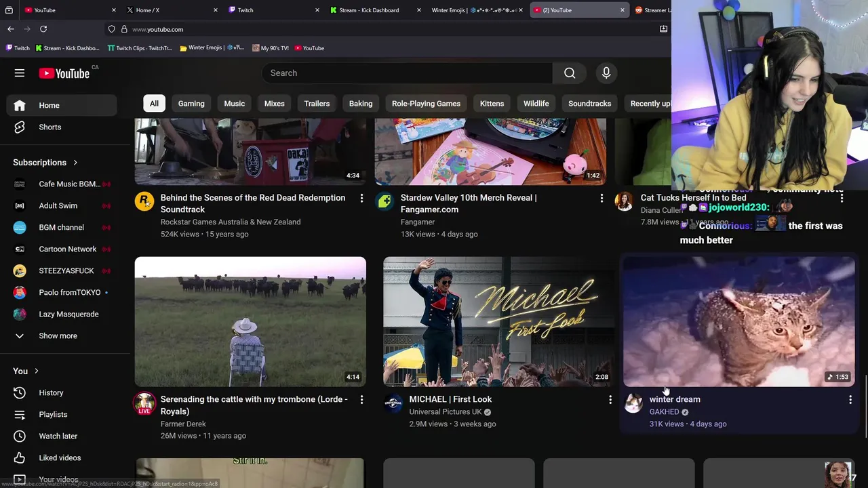Open My 90's TV! bookmark
The width and height of the screenshot is (868, 488).
coord(271,48)
